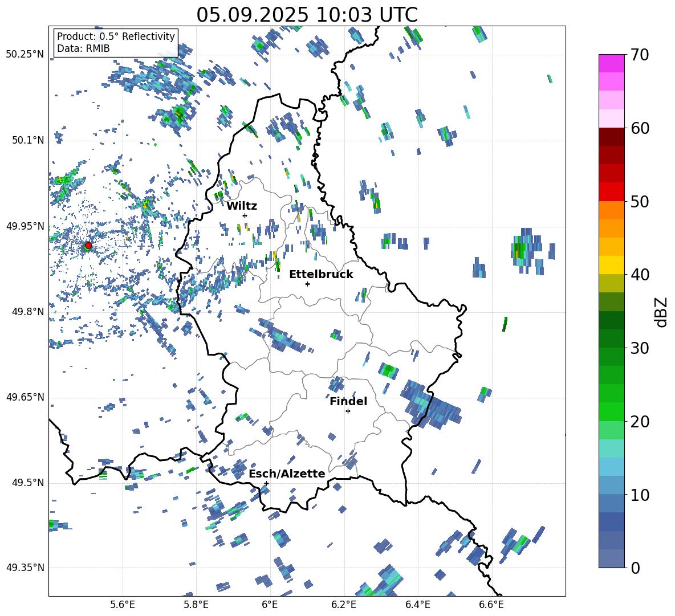Click the Product: 0.5° Reflectivity text
675x616 pixels.
point(116,36)
